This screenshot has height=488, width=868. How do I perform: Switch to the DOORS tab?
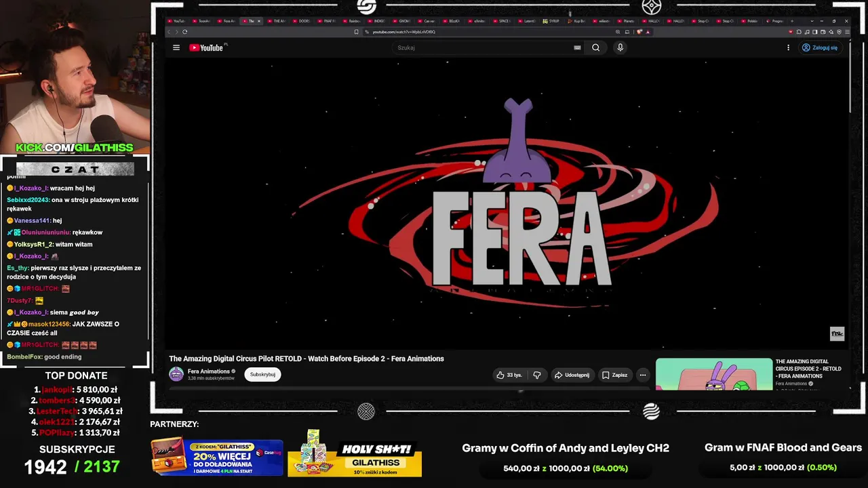[302, 21]
